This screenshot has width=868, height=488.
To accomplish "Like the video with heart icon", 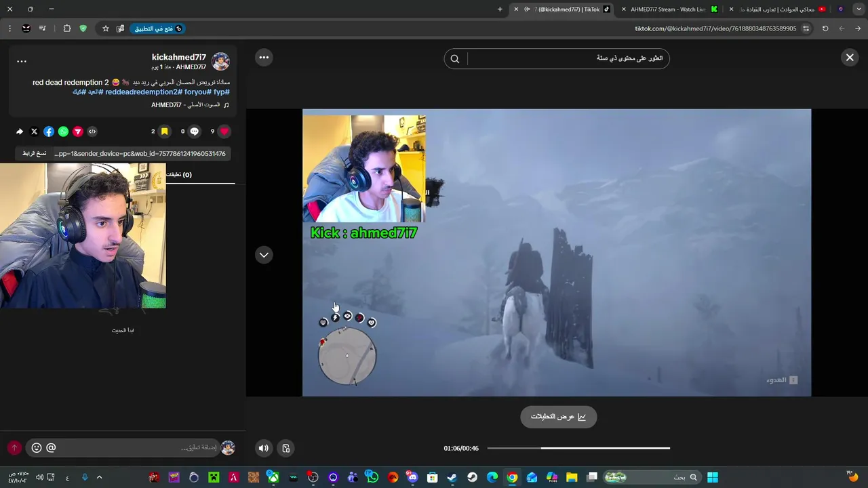I will click(224, 131).
